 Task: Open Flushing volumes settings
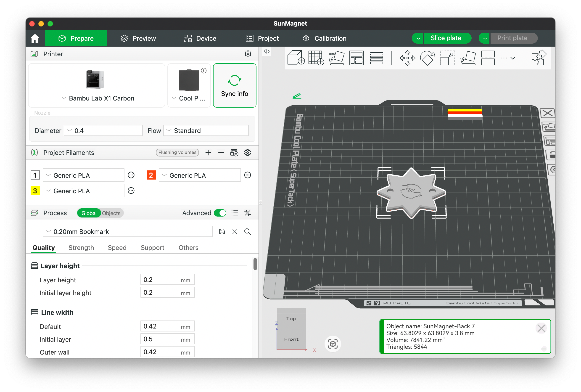click(177, 153)
